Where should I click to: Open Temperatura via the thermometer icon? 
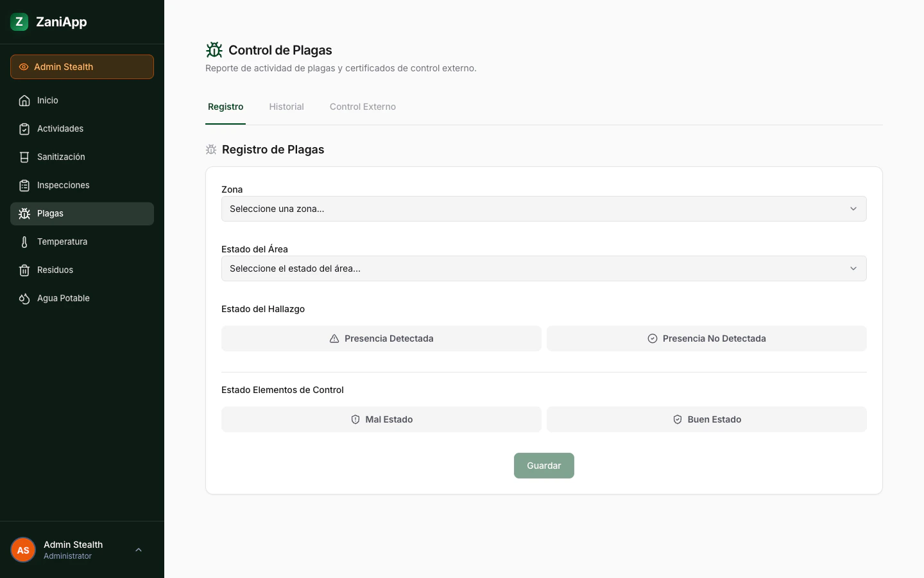click(x=24, y=241)
